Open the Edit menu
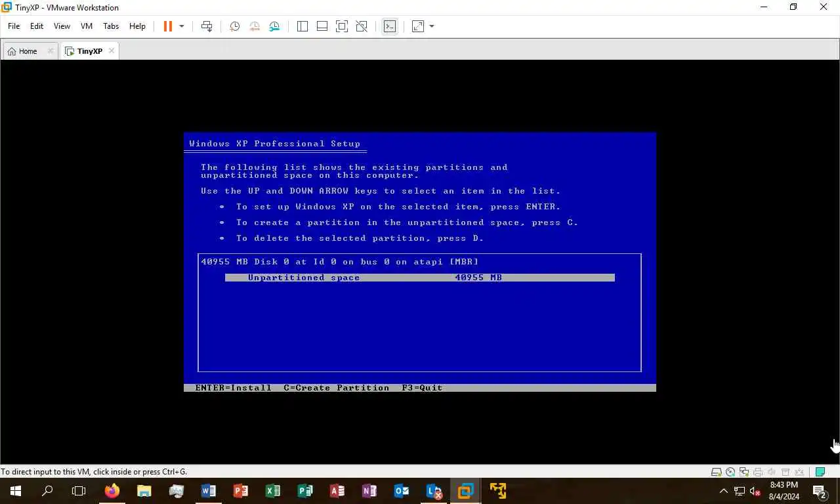 pos(37,26)
